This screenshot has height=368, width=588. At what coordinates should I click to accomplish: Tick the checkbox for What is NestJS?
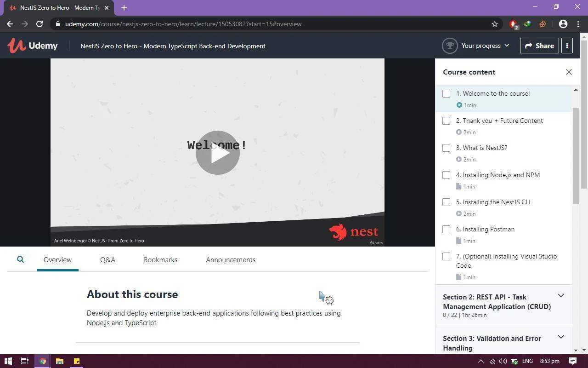tap(446, 148)
